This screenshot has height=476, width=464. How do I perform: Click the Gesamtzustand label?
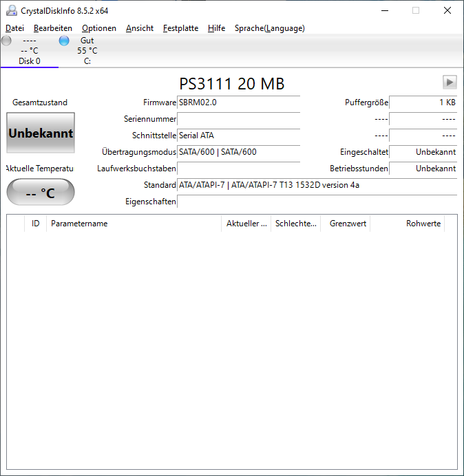pyautogui.click(x=40, y=102)
